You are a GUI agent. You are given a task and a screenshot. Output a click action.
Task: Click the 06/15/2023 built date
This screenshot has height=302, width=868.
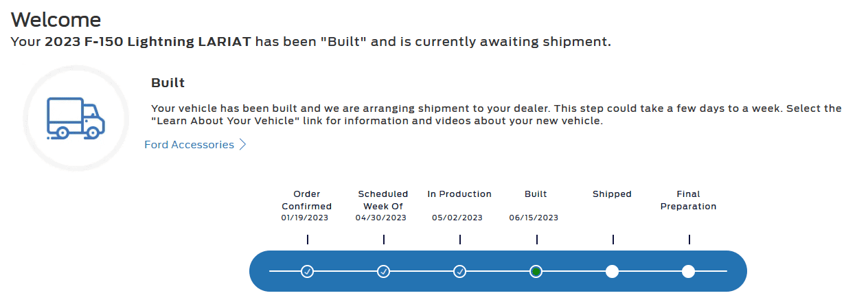click(x=534, y=218)
